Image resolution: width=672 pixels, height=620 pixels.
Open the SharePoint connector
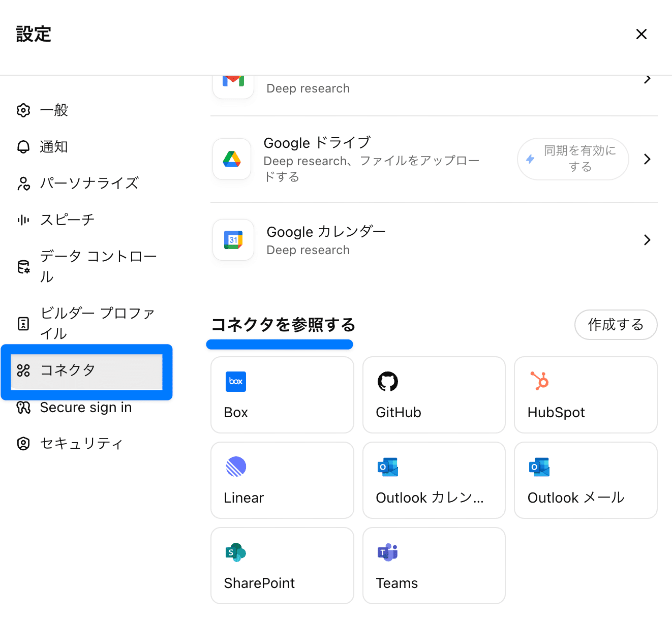tap(282, 566)
